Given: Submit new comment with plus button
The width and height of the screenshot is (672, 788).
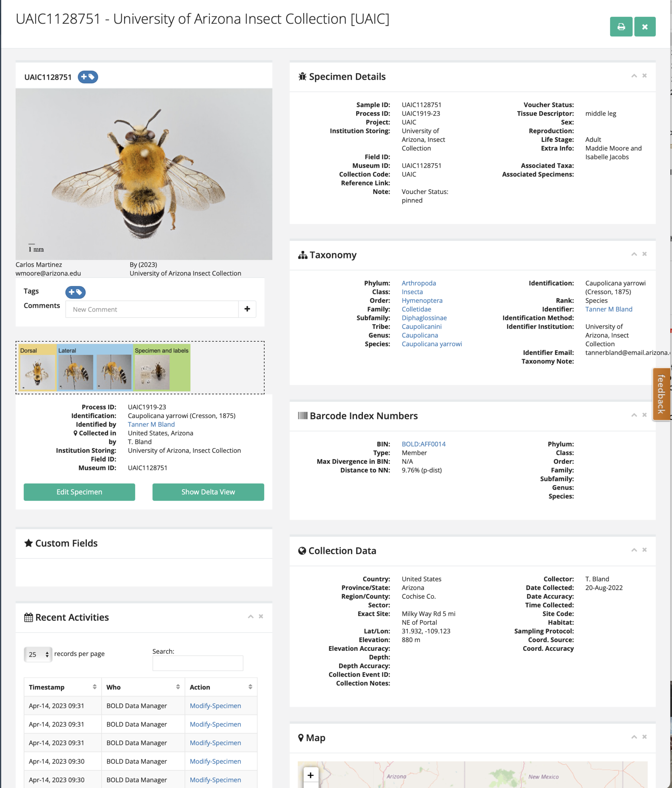Looking at the screenshot, I should [247, 309].
